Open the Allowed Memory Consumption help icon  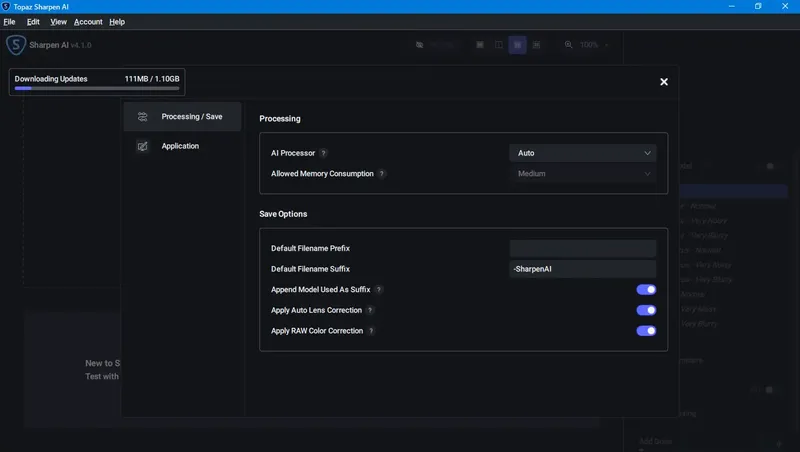pos(382,174)
